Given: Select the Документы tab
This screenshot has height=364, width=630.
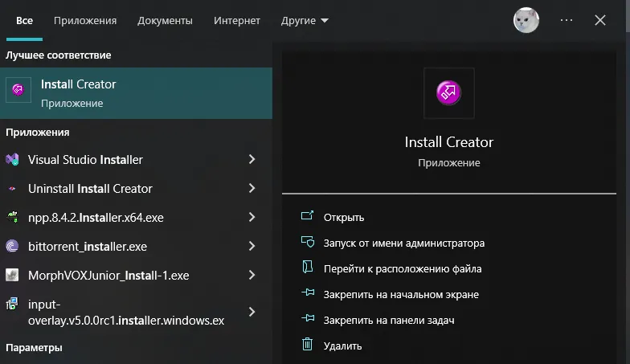Looking at the screenshot, I should (x=165, y=21).
